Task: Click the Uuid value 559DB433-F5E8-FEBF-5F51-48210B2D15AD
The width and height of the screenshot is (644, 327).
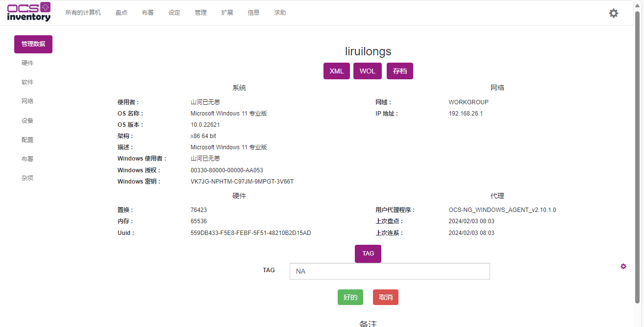Action: click(x=251, y=233)
